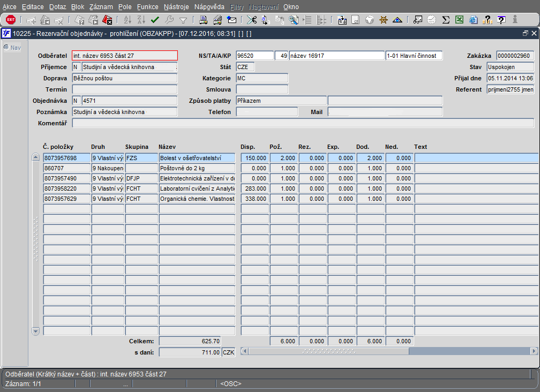Viewport: 540px width, 392px height.
Task: Click the vertical scrollbar down arrow
Action: (35, 331)
